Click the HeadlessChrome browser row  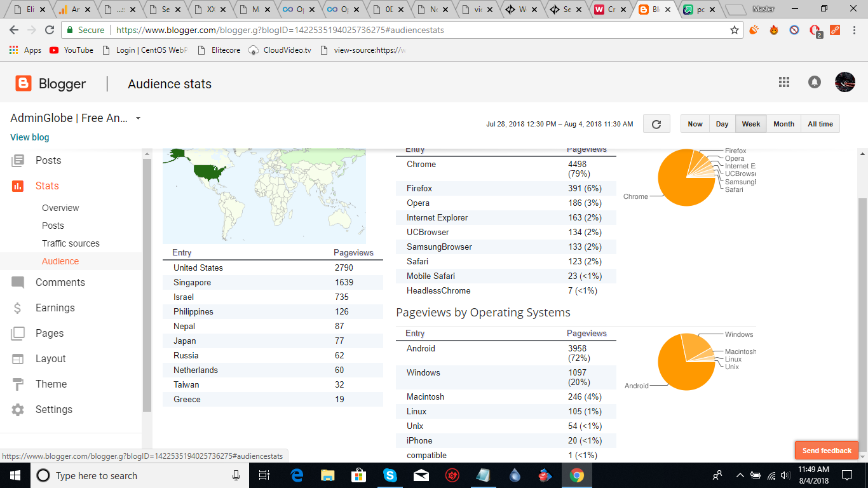click(x=506, y=290)
